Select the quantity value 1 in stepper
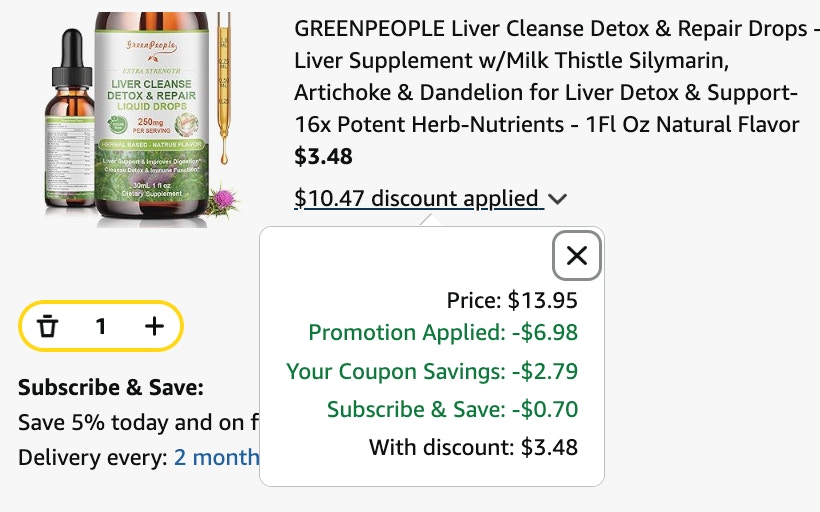The width and height of the screenshot is (820, 512). [101, 326]
